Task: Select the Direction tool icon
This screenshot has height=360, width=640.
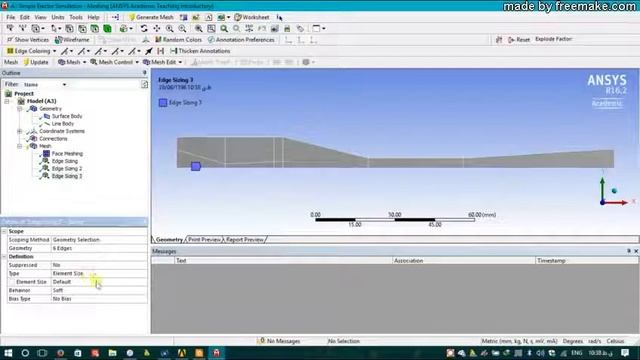Action: [x=22, y=29]
